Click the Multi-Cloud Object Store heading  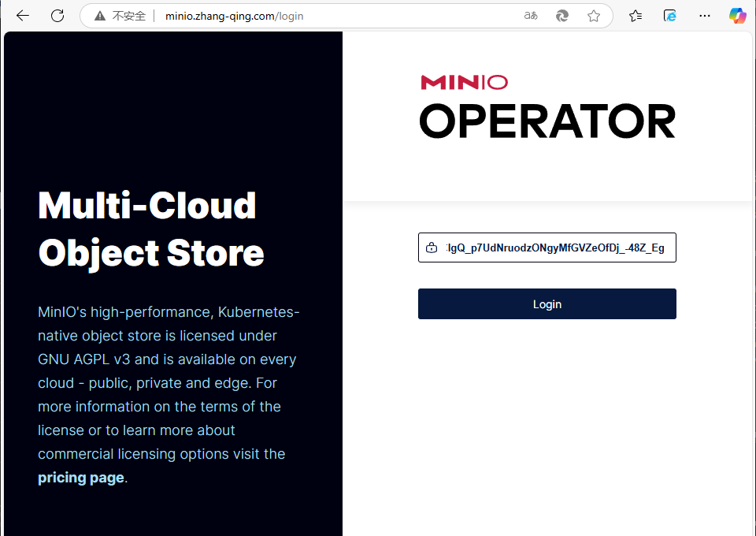click(x=151, y=229)
